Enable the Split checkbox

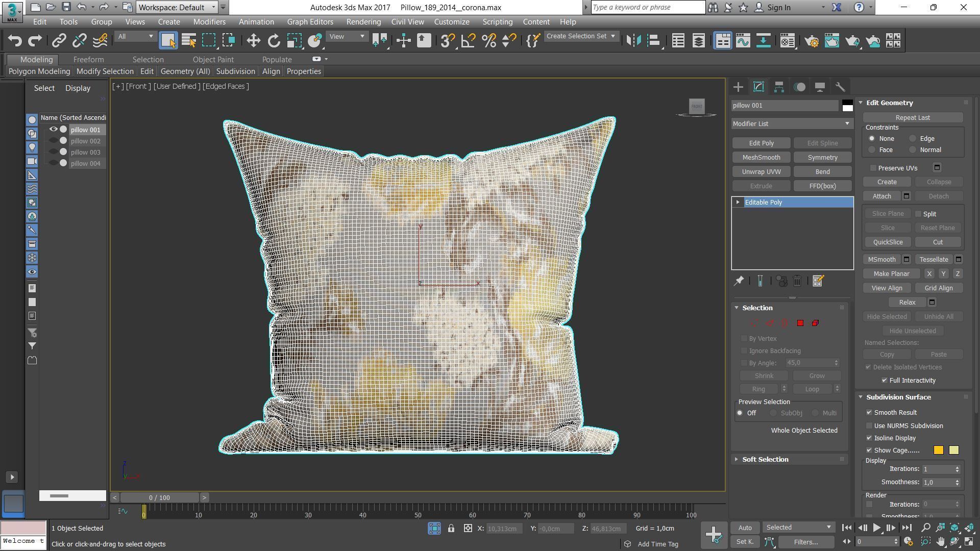point(918,214)
